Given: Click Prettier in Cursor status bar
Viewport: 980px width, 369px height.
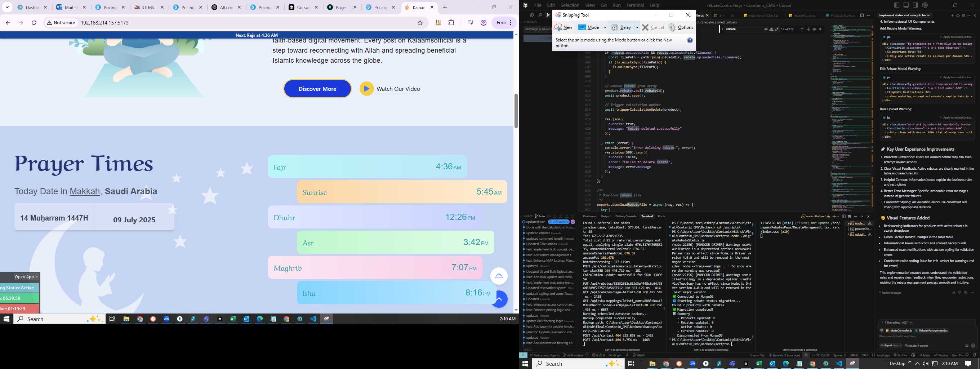Looking at the screenshot, I should 941,355.
